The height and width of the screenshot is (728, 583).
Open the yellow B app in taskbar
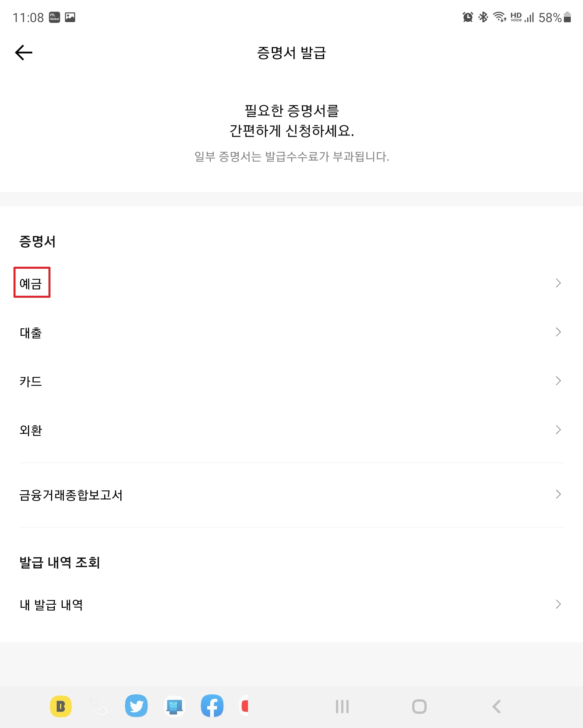tap(61, 706)
